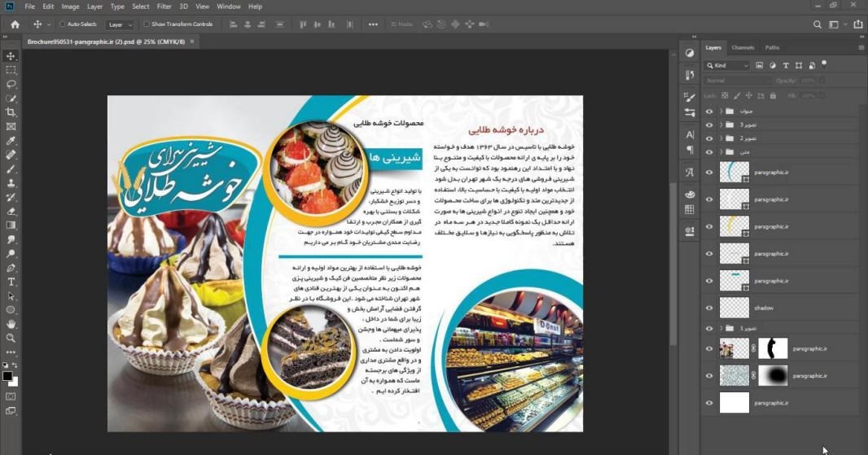
Task: Click the foreground color swatch
Action: point(7,376)
